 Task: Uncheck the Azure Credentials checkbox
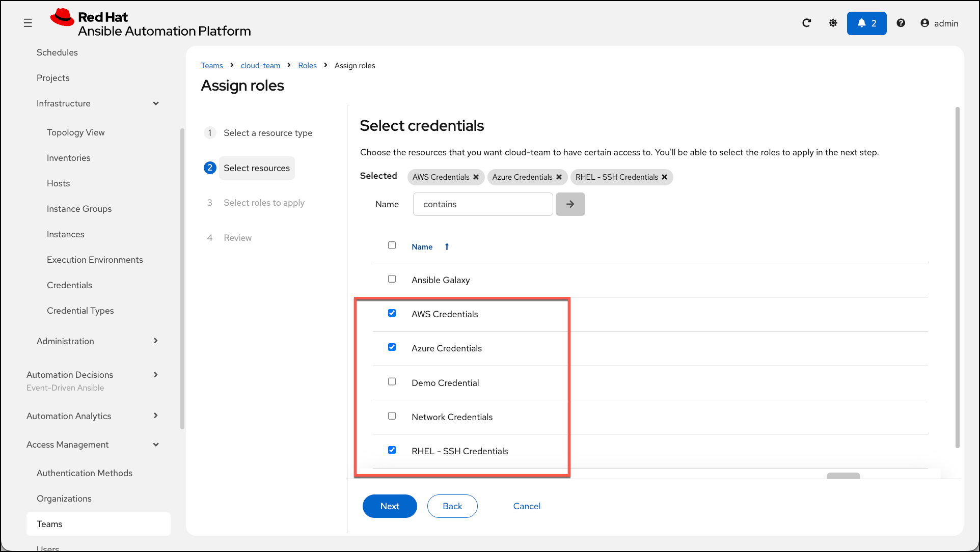(x=392, y=347)
